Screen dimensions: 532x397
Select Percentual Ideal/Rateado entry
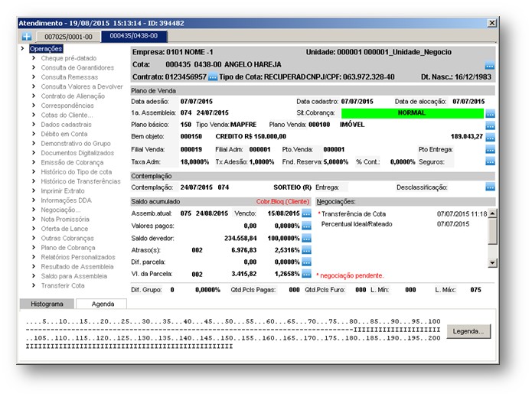[357, 224]
